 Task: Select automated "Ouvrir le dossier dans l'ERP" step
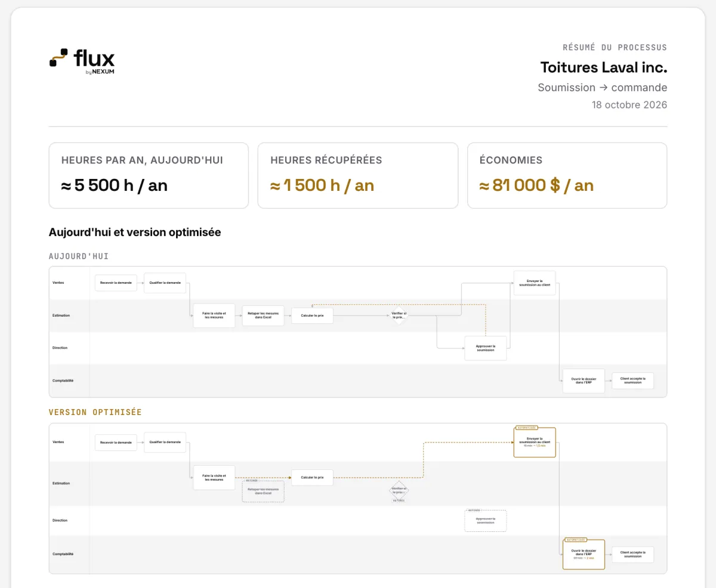coord(584,555)
